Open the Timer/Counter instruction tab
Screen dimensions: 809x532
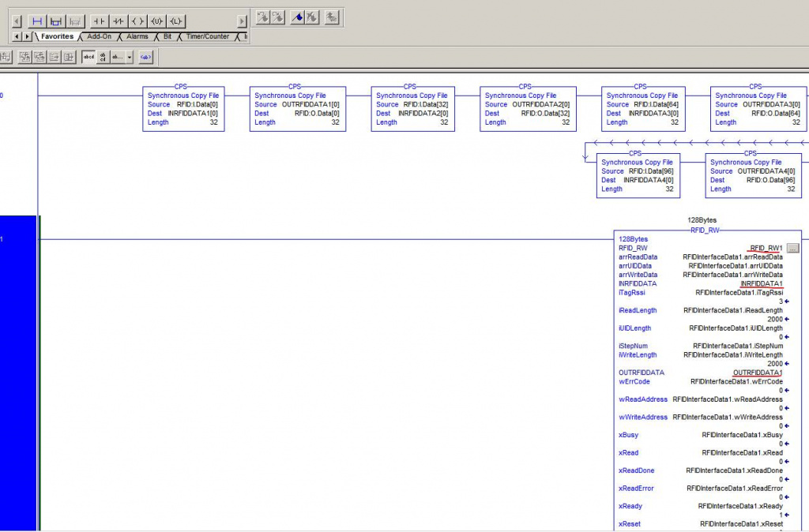point(208,36)
